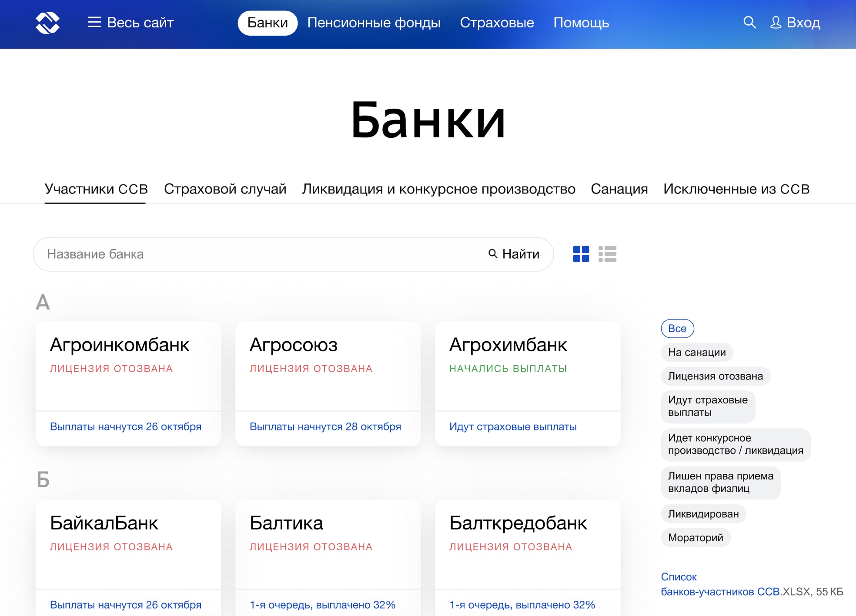Enable the 'На санации' filter
Screen dimensions: 856x616
(696, 353)
